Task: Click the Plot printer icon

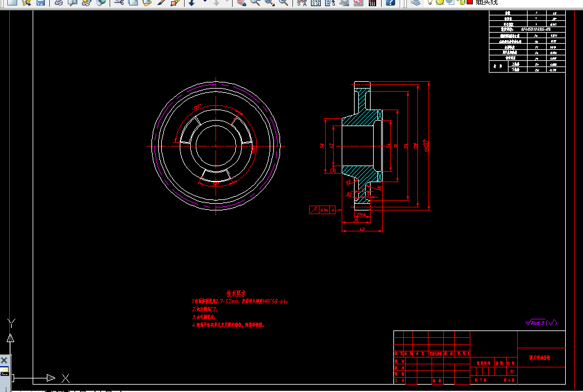Action: coord(58,2)
